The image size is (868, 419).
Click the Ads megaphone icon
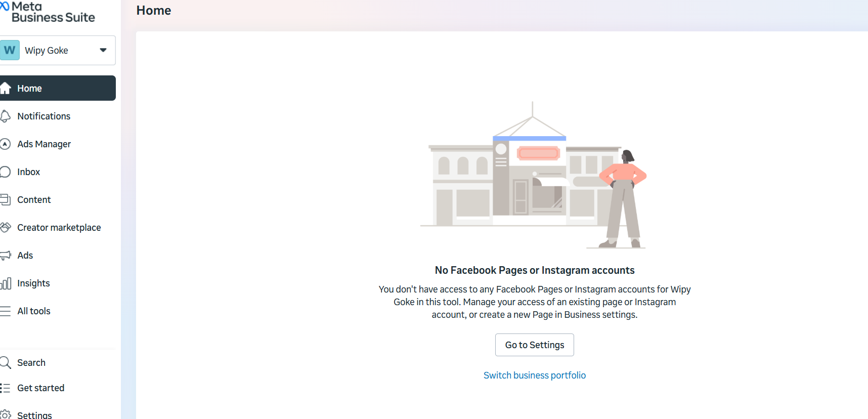[x=6, y=256]
